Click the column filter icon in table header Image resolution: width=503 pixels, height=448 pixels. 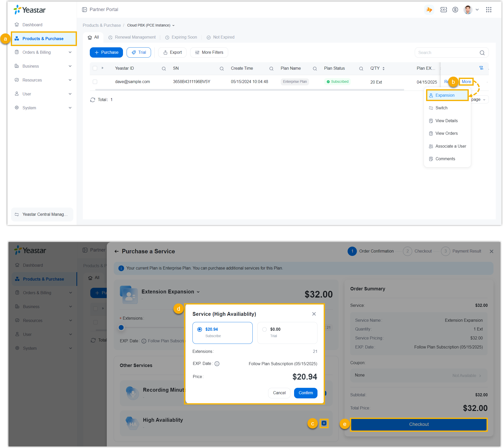(x=481, y=68)
